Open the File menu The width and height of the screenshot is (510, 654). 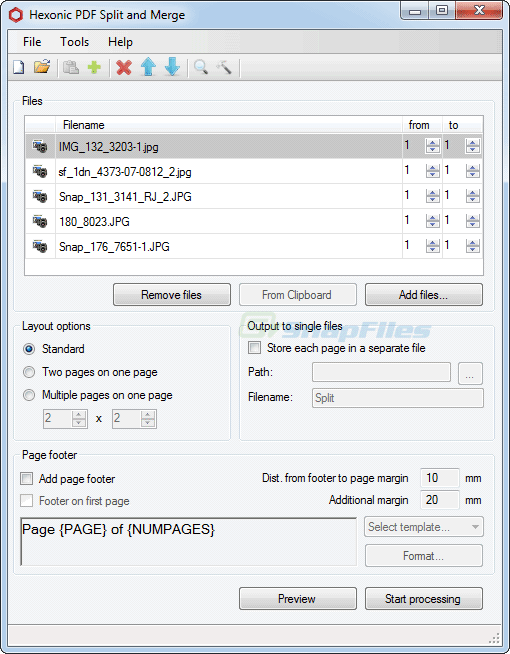pyautogui.click(x=32, y=42)
